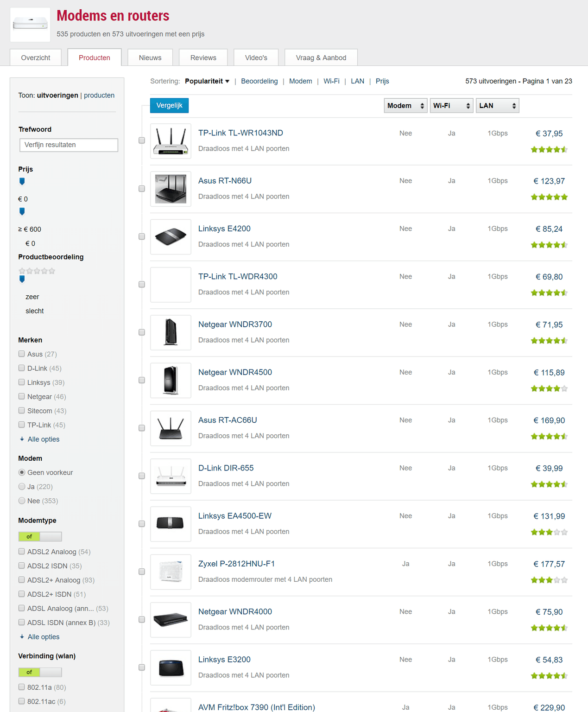Tick compare checkbox for Netgear WNDR3700

click(142, 332)
